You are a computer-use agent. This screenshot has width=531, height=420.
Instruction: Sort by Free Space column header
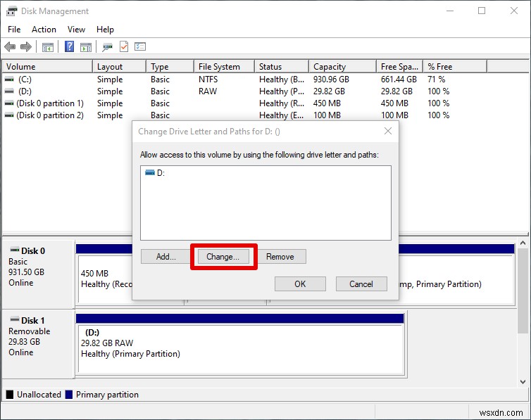click(x=400, y=67)
